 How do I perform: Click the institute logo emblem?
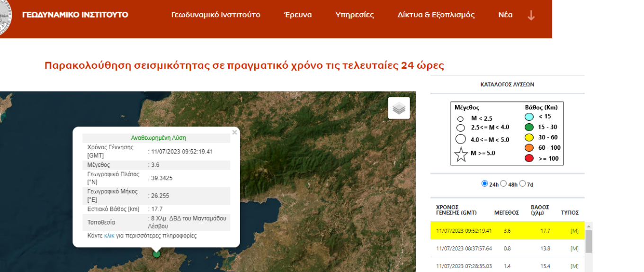coord(6,18)
